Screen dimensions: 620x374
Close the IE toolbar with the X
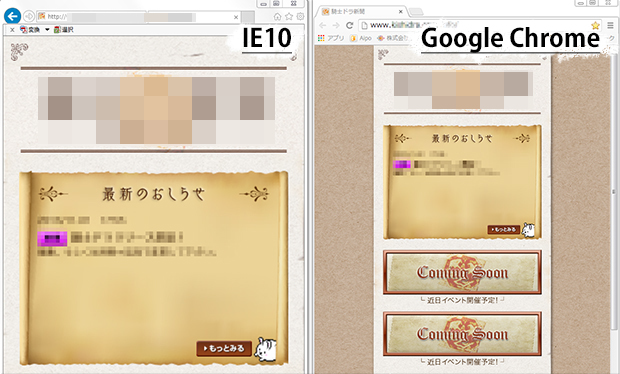click(x=12, y=30)
